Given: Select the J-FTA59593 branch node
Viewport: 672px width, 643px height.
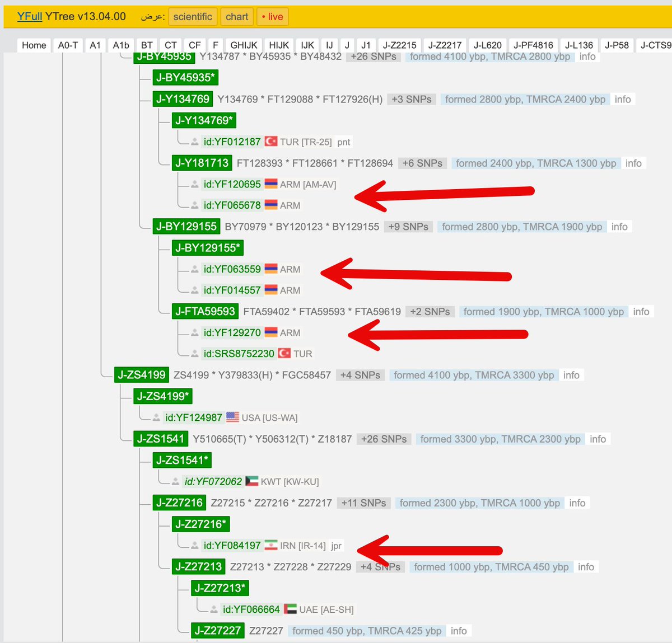Looking at the screenshot, I should click(x=206, y=312).
